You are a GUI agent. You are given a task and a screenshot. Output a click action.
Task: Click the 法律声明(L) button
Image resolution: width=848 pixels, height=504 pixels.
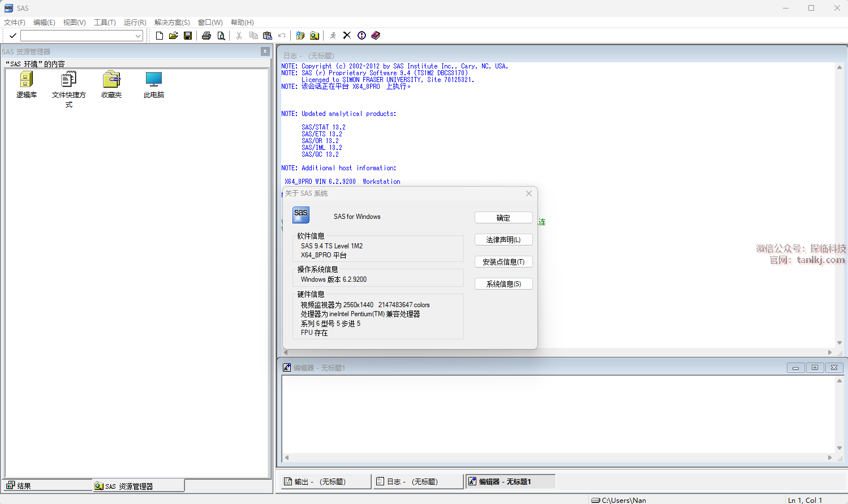click(x=503, y=240)
